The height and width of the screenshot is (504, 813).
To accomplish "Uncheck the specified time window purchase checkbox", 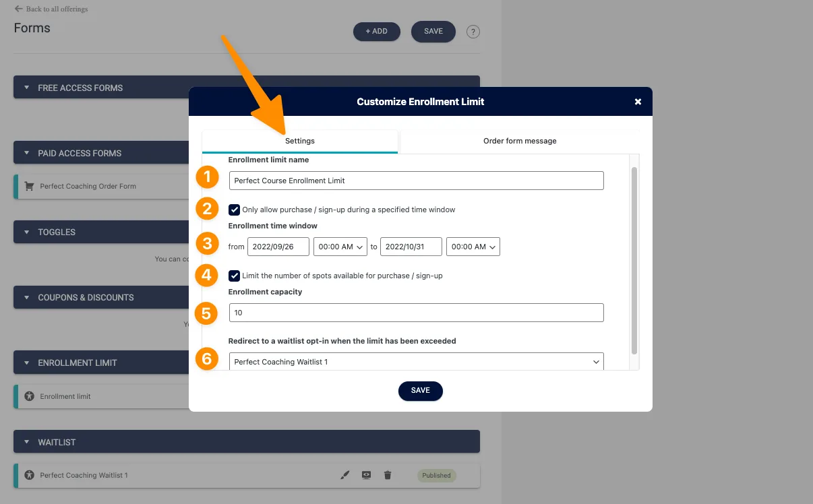I will click(235, 210).
